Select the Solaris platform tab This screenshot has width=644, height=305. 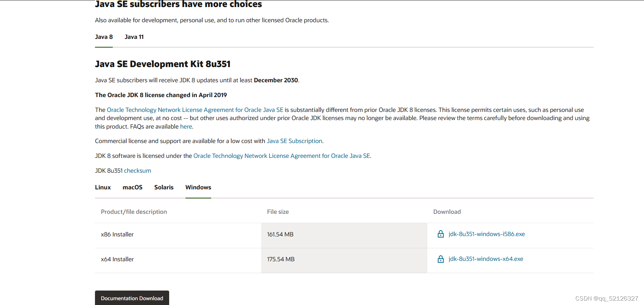click(164, 187)
